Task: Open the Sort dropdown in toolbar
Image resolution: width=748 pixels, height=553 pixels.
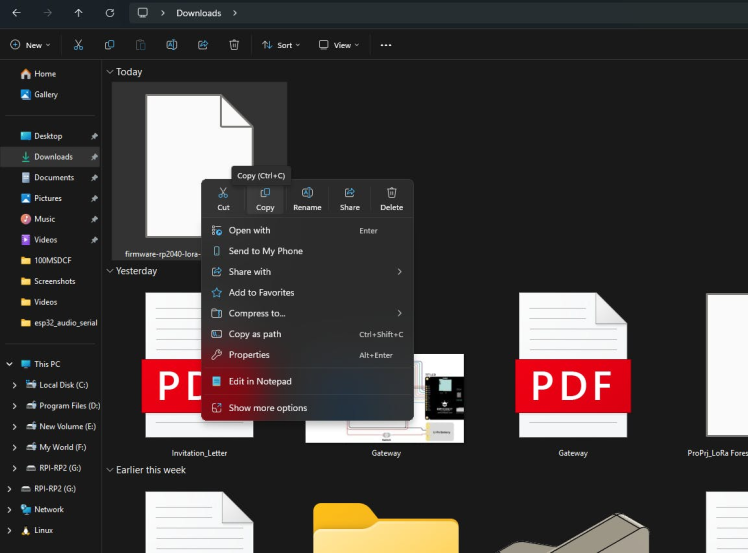Action: pos(278,45)
